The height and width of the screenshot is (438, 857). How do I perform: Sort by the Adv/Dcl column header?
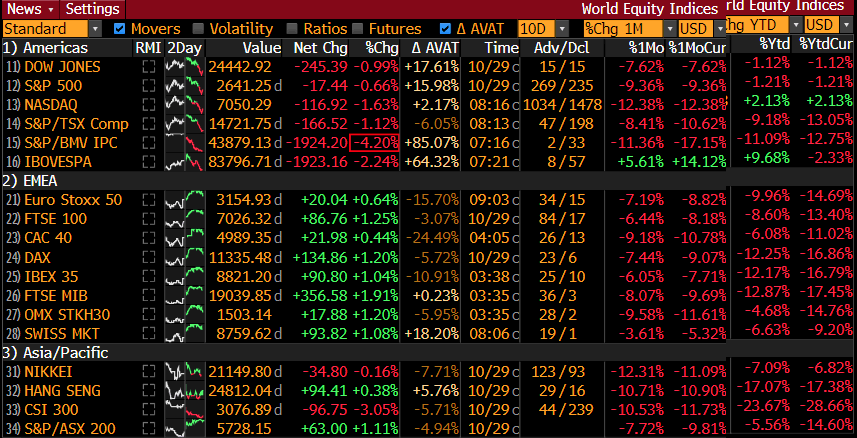click(x=562, y=48)
